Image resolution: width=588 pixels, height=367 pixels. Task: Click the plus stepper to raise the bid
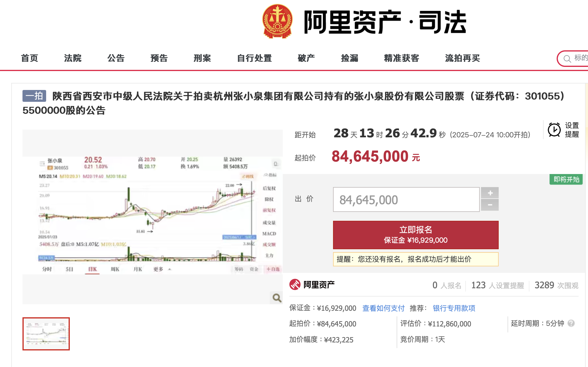(490, 193)
